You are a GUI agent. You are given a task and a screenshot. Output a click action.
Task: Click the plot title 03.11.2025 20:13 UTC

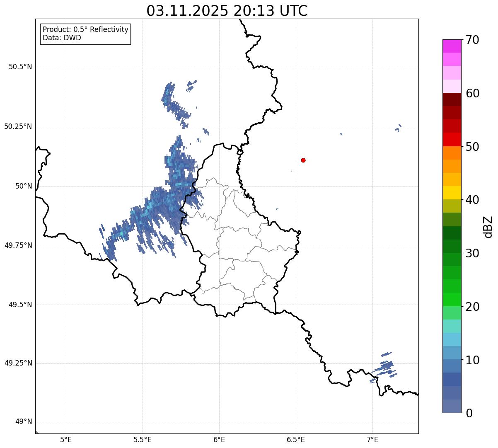click(227, 11)
